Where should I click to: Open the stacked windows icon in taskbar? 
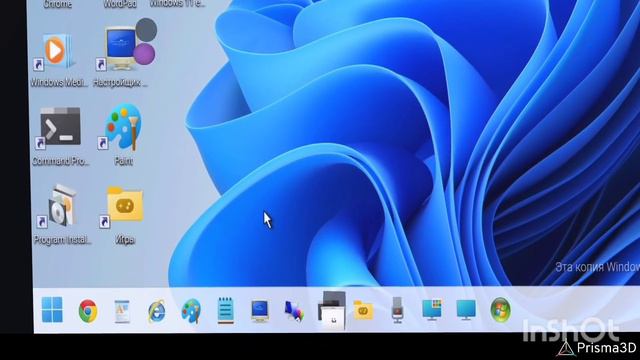pyautogui.click(x=332, y=310)
